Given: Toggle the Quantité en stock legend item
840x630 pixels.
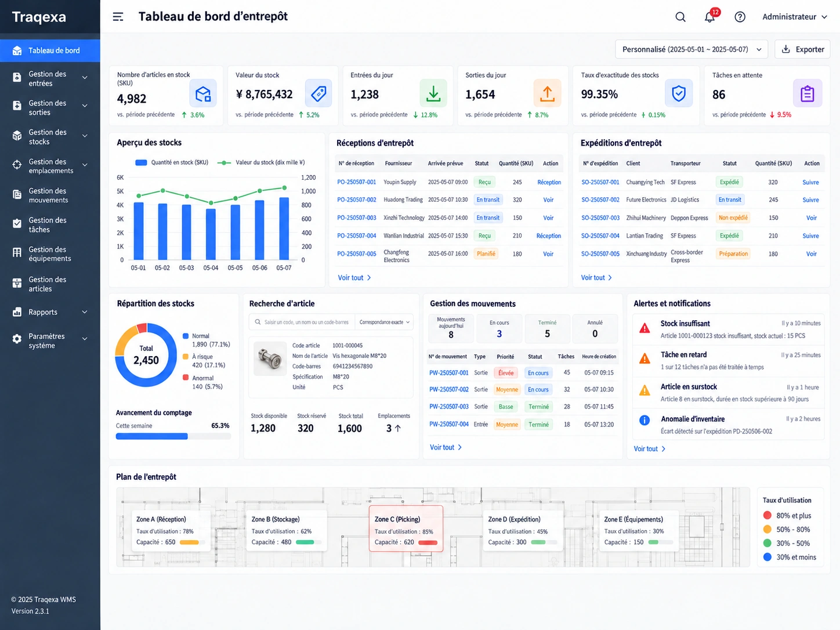Looking at the screenshot, I should point(172,162).
